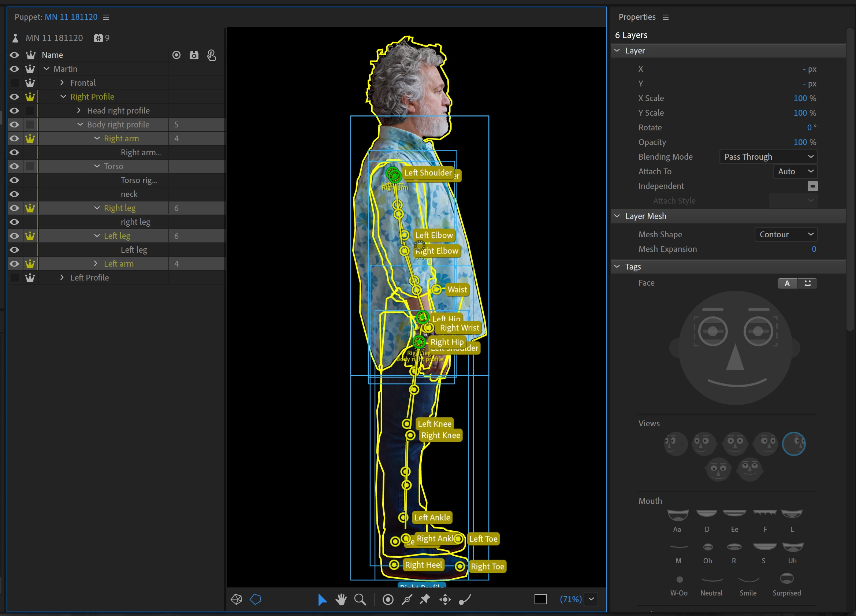Image resolution: width=856 pixels, height=616 pixels.
Task: Select the Zoom magnifier tool
Action: [x=360, y=600]
